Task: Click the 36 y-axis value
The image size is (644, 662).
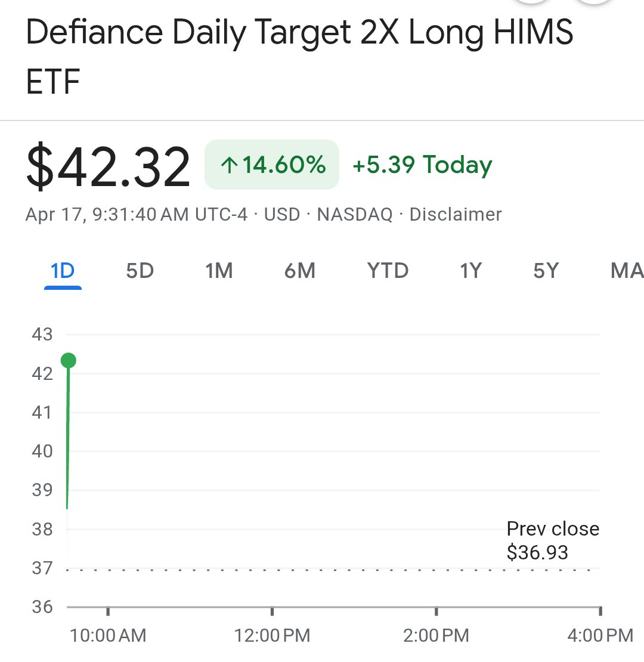Action: (x=42, y=607)
